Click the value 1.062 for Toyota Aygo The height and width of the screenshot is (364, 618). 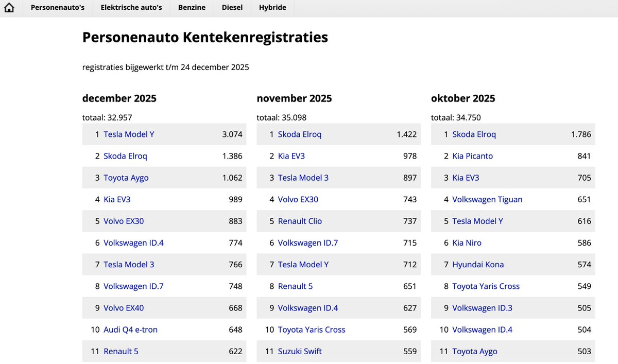pyautogui.click(x=232, y=178)
